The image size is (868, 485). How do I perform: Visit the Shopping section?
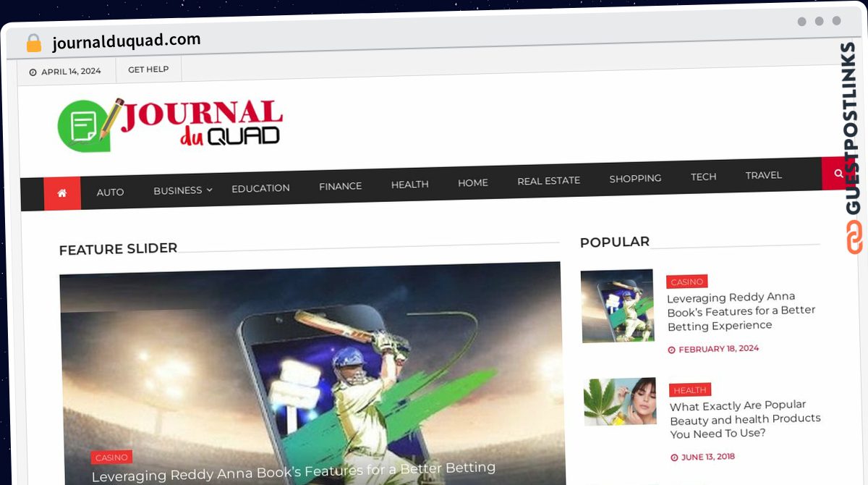point(635,179)
